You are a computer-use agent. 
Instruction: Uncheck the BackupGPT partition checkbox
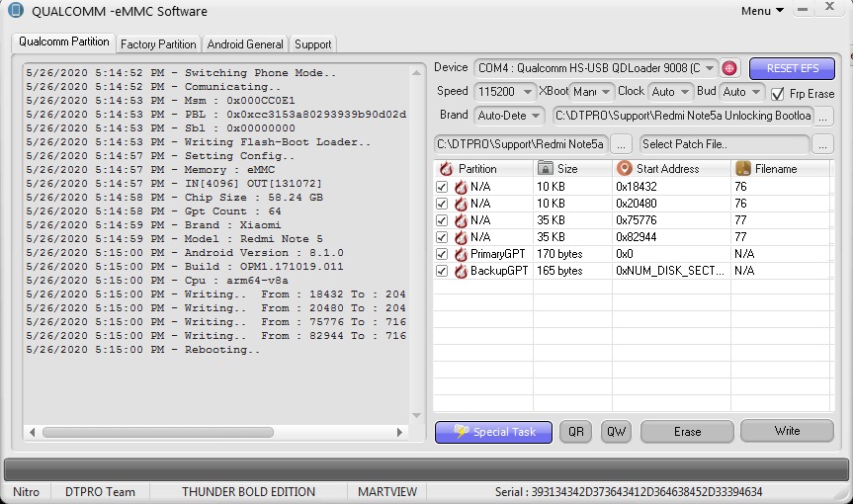tap(442, 272)
